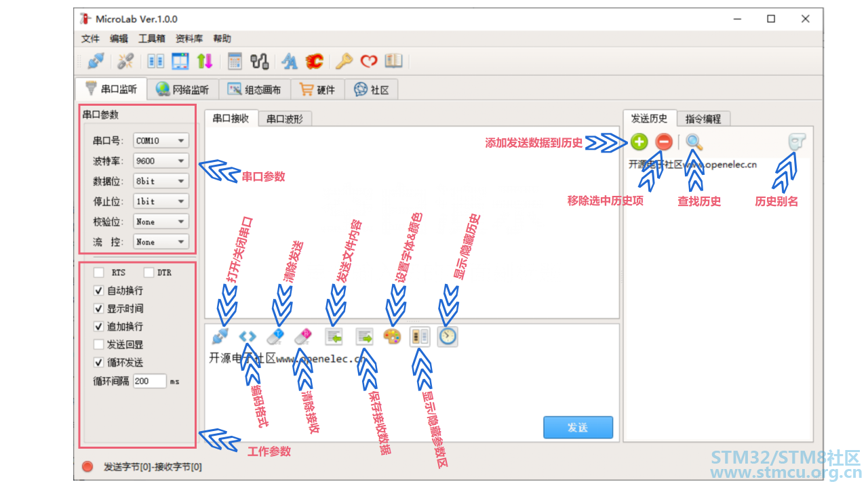Open the 工具箱 menu
The height and width of the screenshot is (488, 868).
click(152, 39)
